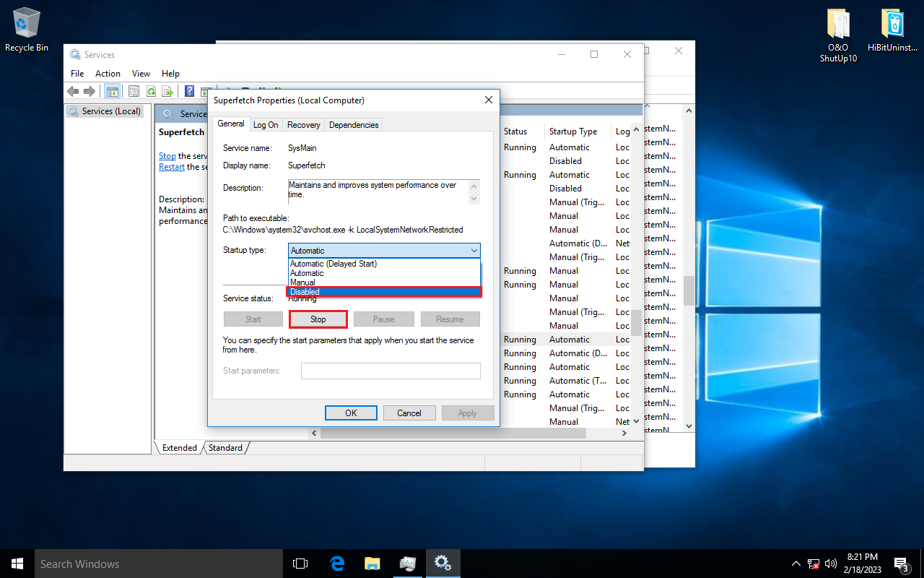Click the volume speaker tray icon
The width and height of the screenshot is (924, 578).
click(x=831, y=564)
